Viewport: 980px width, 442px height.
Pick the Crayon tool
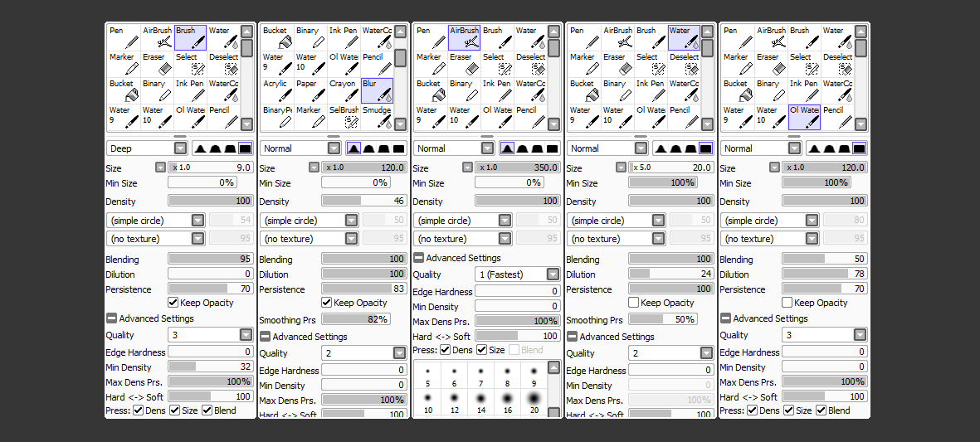pos(344,90)
